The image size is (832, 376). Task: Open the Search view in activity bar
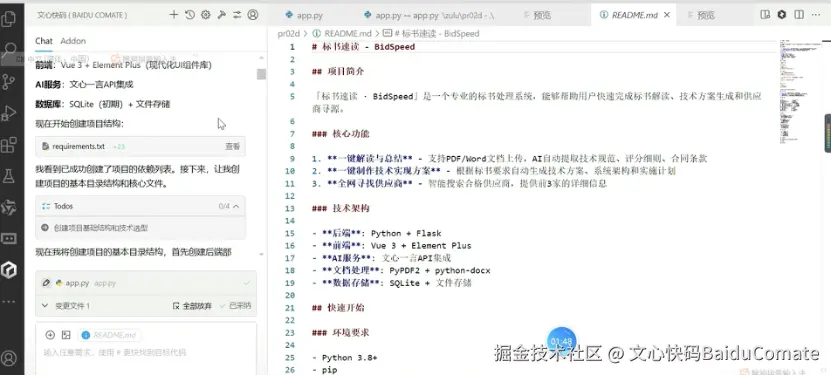click(x=9, y=51)
